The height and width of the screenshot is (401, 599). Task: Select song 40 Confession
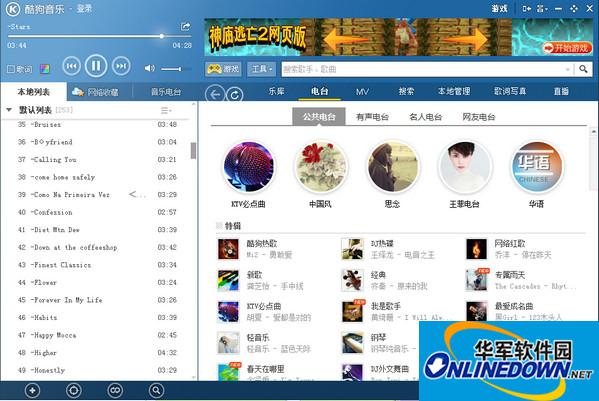96,212
